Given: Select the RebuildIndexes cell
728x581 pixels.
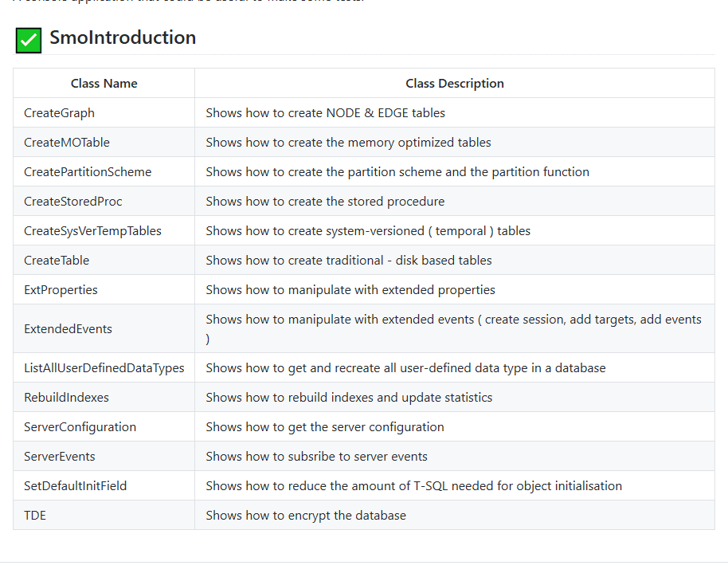Looking at the screenshot, I should click(x=104, y=397).
